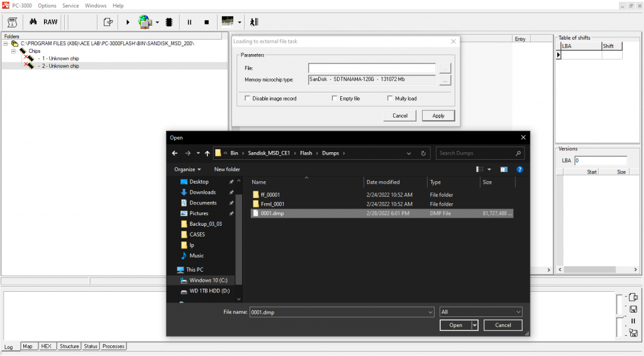Open the Service menu
The image size is (644, 356).
pyautogui.click(x=70, y=6)
